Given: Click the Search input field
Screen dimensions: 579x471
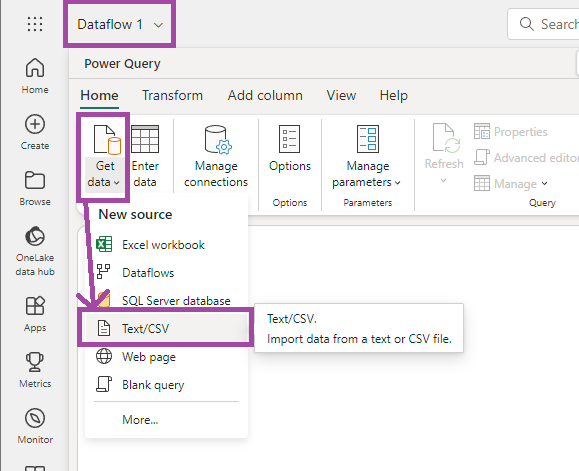Looking at the screenshot, I should point(543,24).
